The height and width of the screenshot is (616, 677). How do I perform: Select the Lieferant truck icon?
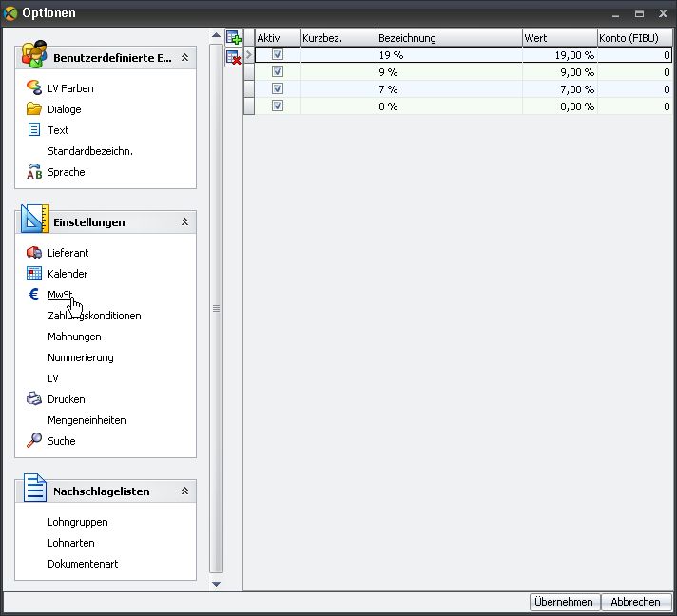34,253
